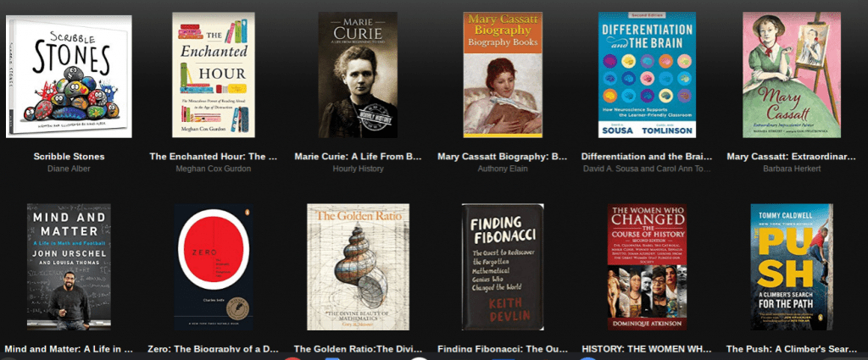Click author name Authony Elain
Viewport: 868px width, 360px height.
click(503, 169)
